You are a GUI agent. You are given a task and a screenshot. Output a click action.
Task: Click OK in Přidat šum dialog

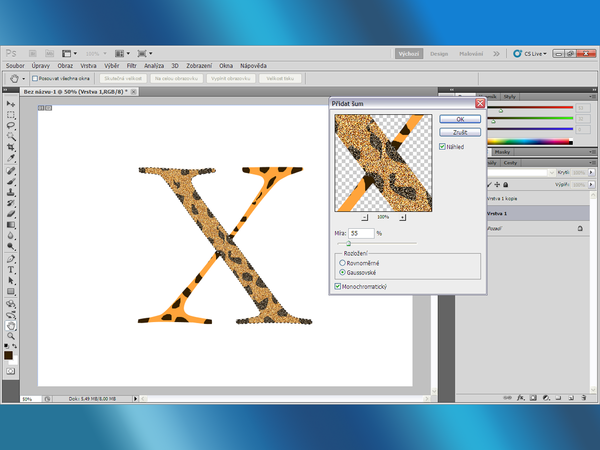[460, 119]
